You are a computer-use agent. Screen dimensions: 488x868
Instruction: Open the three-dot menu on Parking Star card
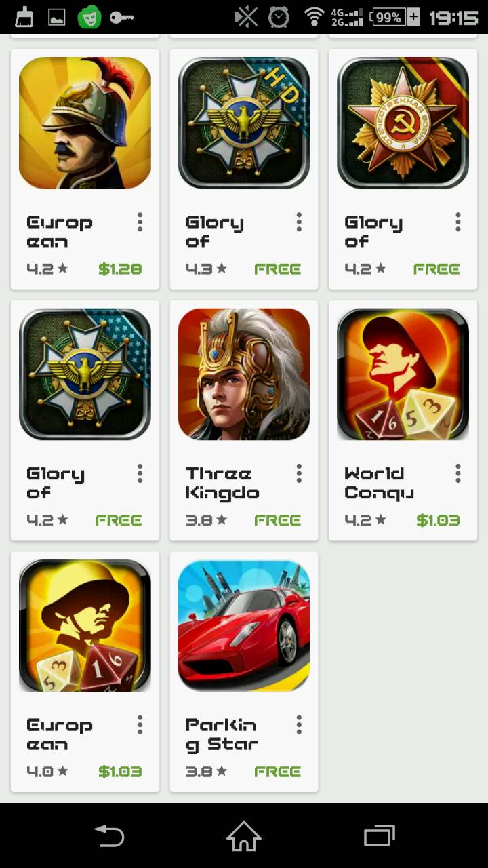(x=299, y=725)
